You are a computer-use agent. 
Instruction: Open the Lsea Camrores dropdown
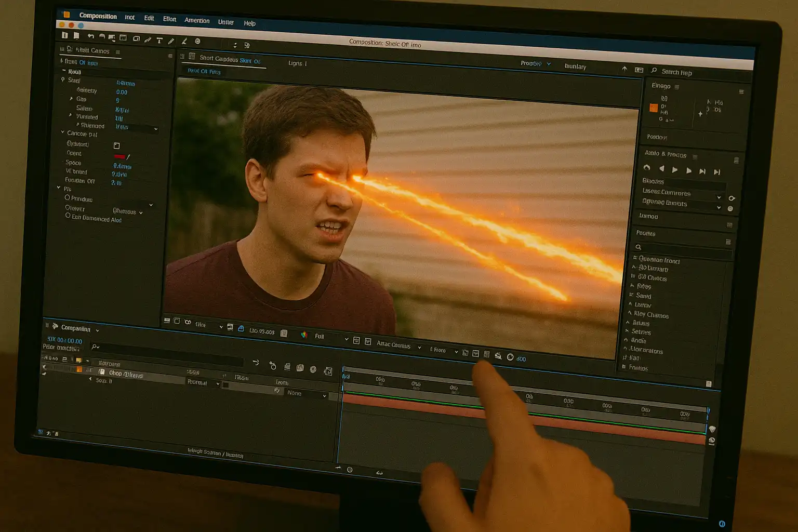pyautogui.click(x=682, y=193)
